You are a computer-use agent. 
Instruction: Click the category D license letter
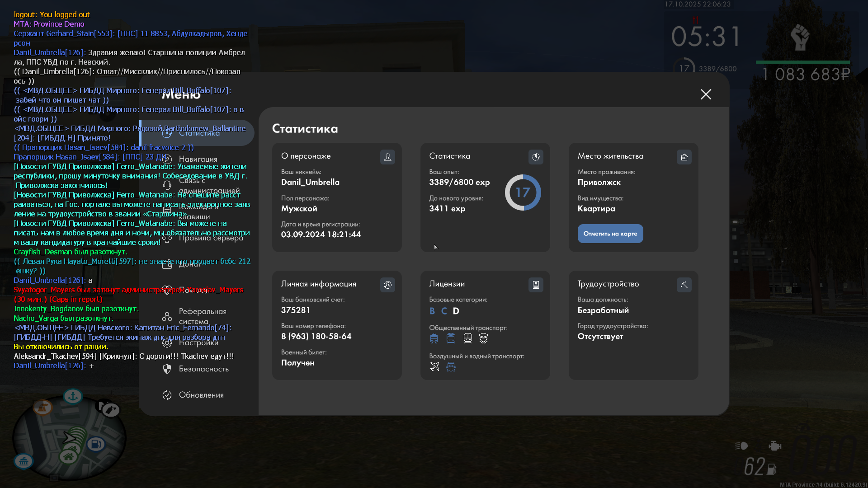(456, 311)
